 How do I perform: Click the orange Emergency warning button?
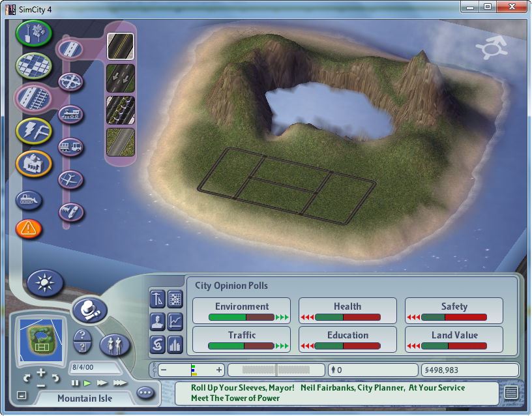[x=29, y=229]
